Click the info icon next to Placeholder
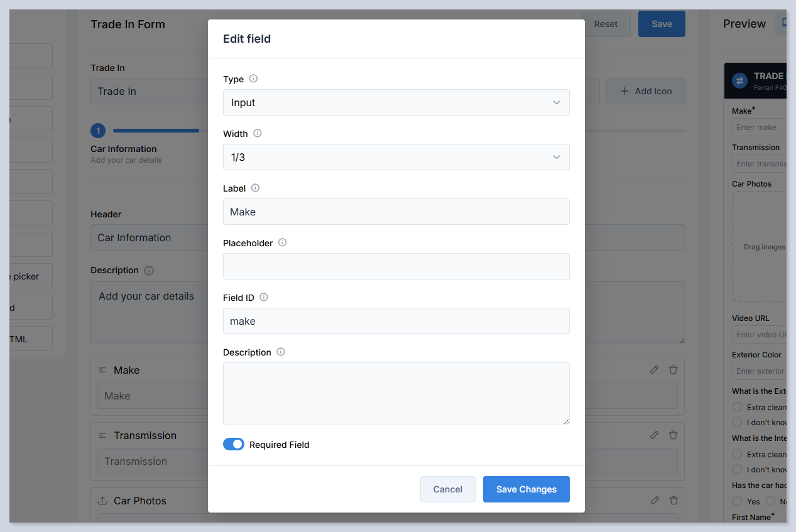The width and height of the screenshot is (796, 532). tap(283, 242)
